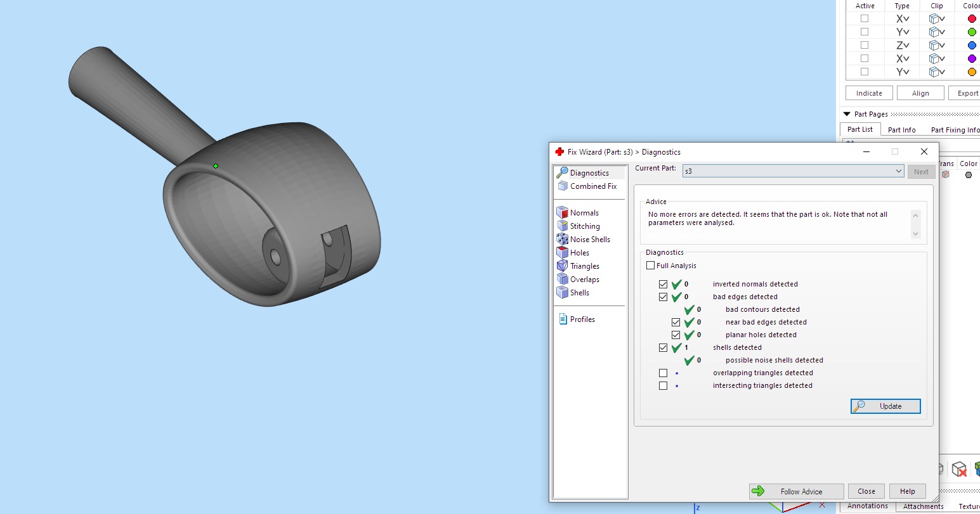Click the Export button
Screen dimensions: 980x514
point(965,93)
